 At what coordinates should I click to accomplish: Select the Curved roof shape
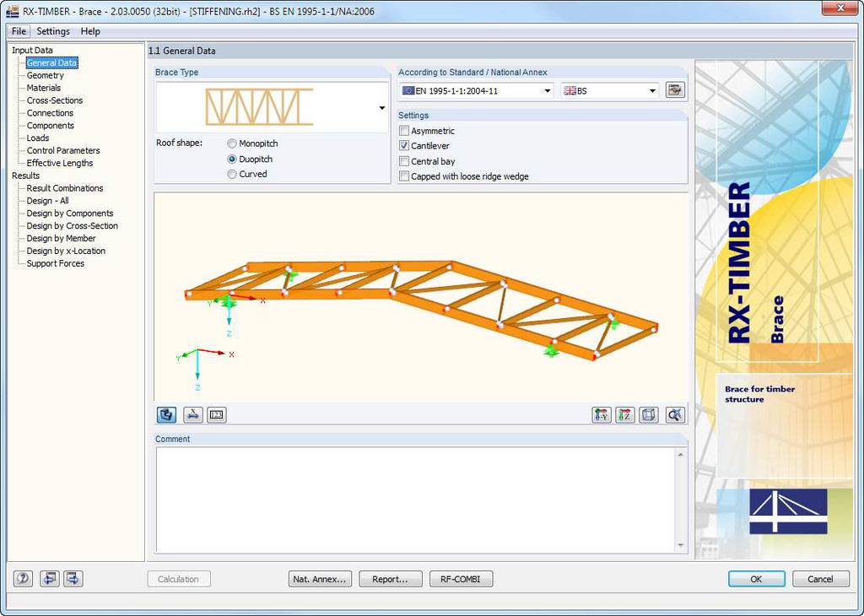[232, 174]
